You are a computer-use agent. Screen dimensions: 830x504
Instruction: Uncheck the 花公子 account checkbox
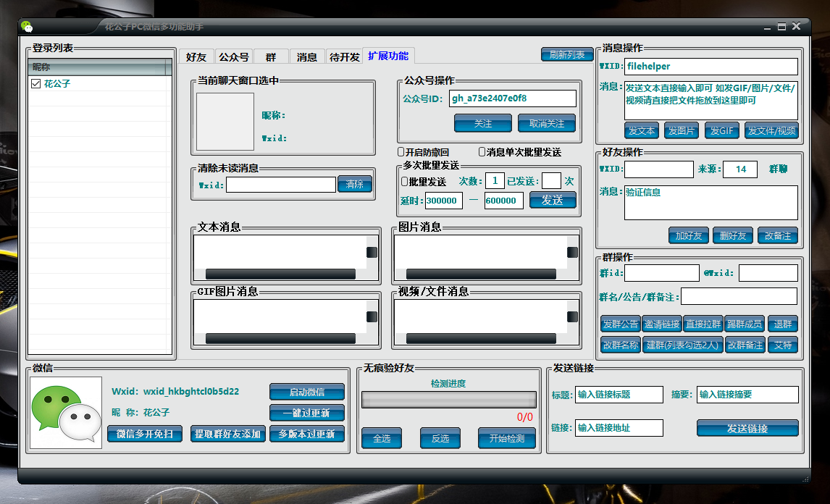tap(36, 84)
